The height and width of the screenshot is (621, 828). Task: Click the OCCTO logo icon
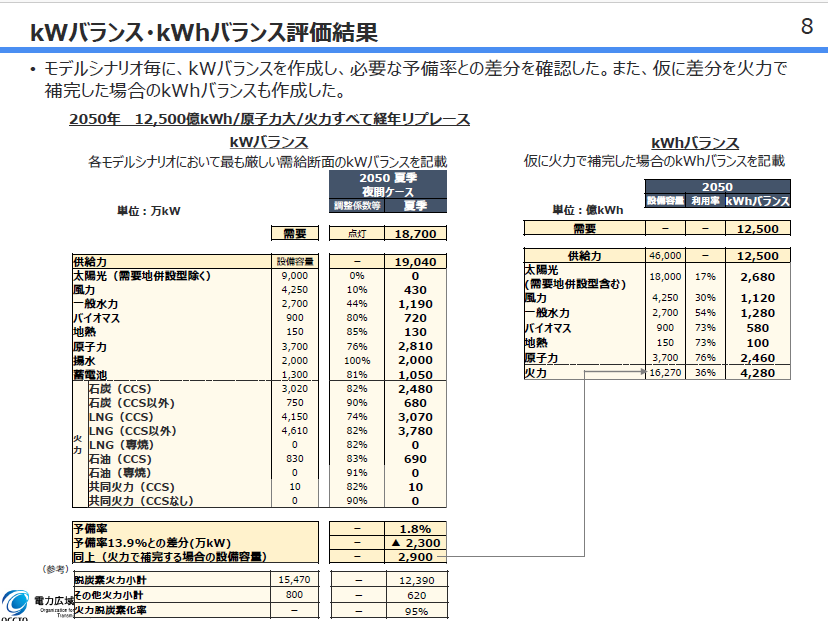15,604
